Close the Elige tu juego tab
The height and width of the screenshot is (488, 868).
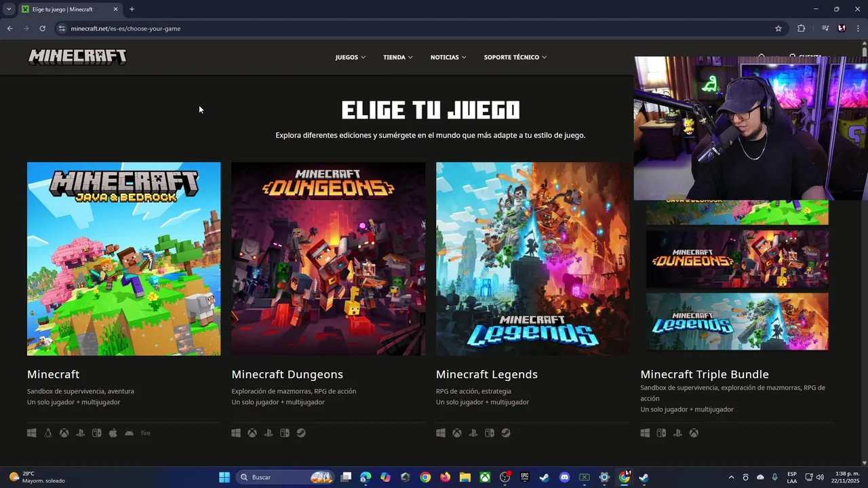(x=115, y=9)
